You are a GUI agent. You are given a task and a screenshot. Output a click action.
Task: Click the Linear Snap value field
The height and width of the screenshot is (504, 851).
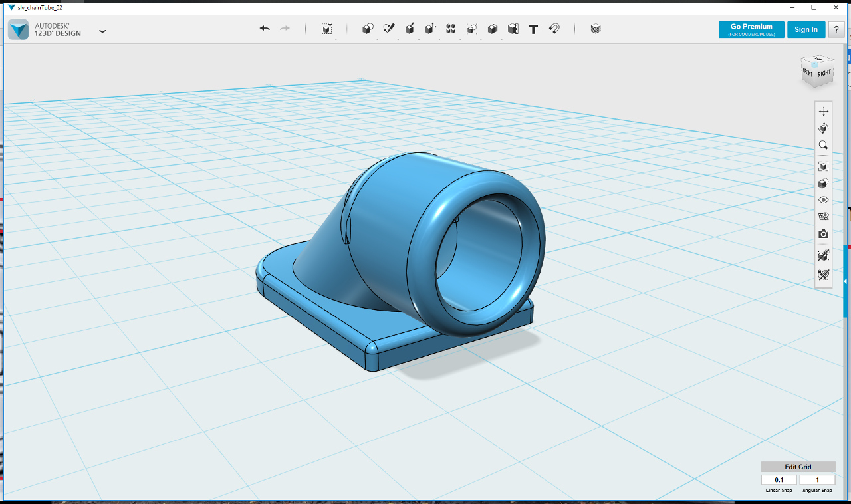779,480
